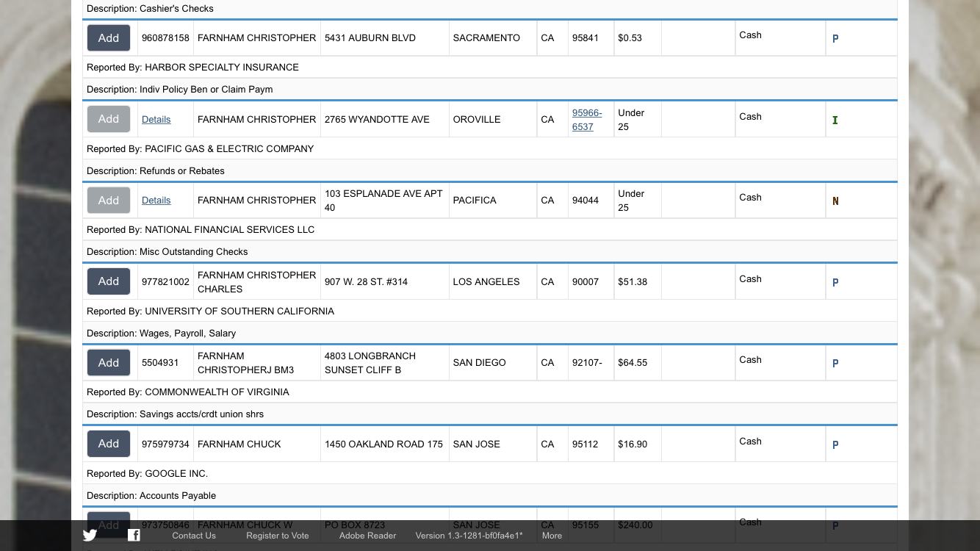Add property 960878158 to claim

pyautogui.click(x=109, y=38)
